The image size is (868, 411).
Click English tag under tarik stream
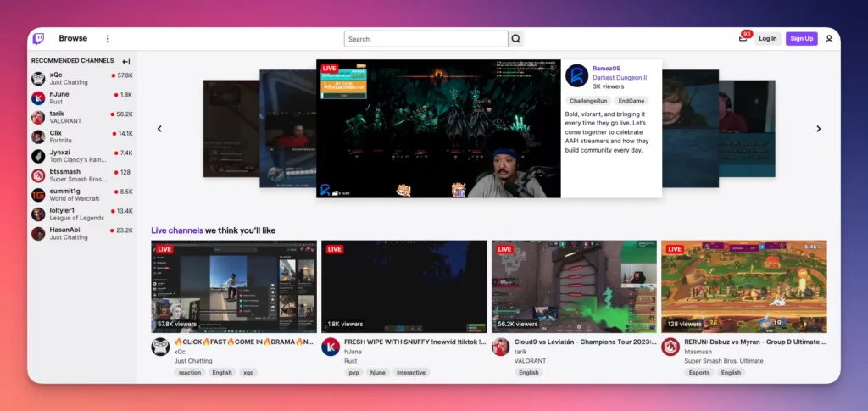coord(529,372)
